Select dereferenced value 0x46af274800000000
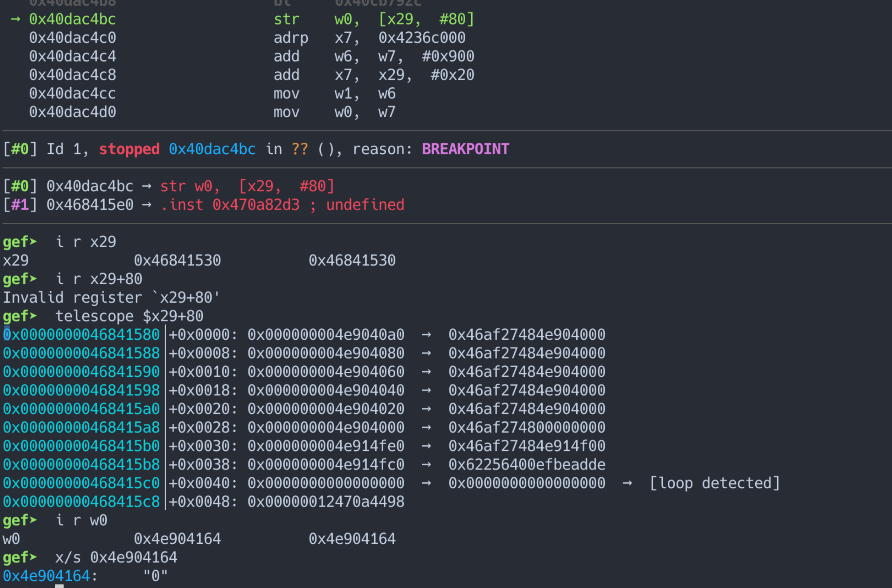 527,428
